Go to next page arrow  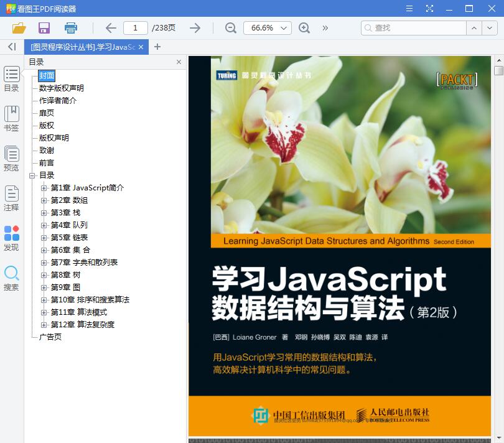click(195, 28)
